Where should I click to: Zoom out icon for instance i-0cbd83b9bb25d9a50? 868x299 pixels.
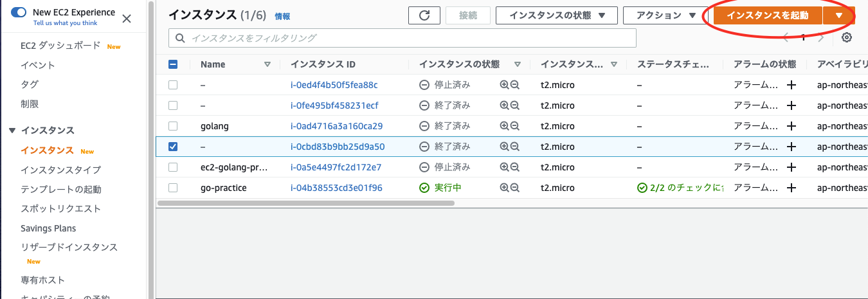click(x=514, y=147)
